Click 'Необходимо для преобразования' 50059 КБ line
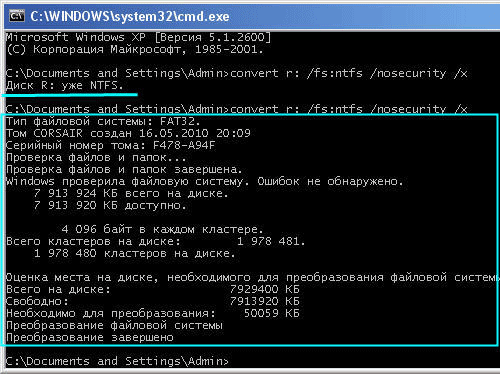Viewport: 500px width, 374px height. coord(153,313)
